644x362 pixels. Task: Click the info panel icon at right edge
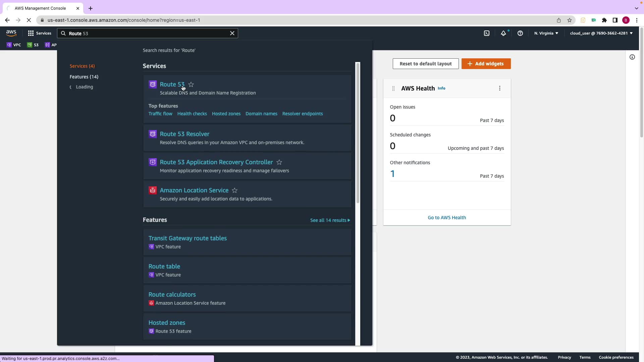click(632, 57)
